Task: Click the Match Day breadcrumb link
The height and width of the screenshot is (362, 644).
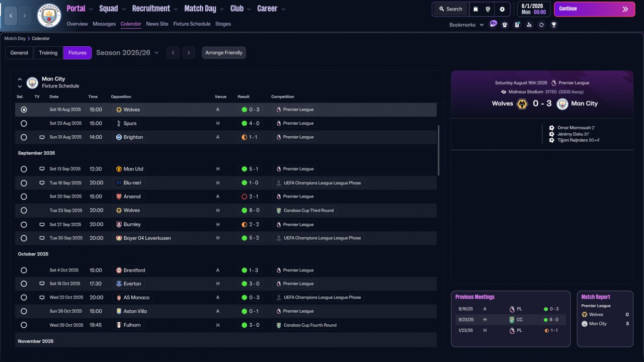Action: (15, 39)
